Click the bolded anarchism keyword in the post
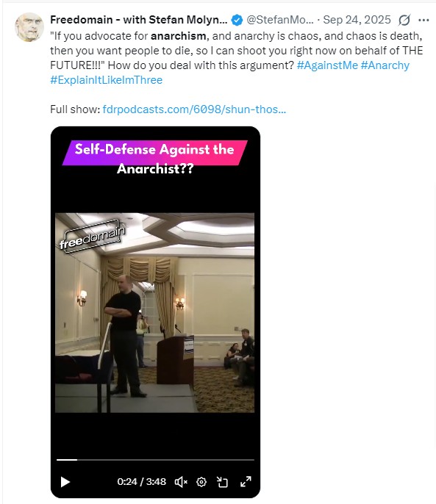Screen dimensions: 436x504 (x=178, y=36)
